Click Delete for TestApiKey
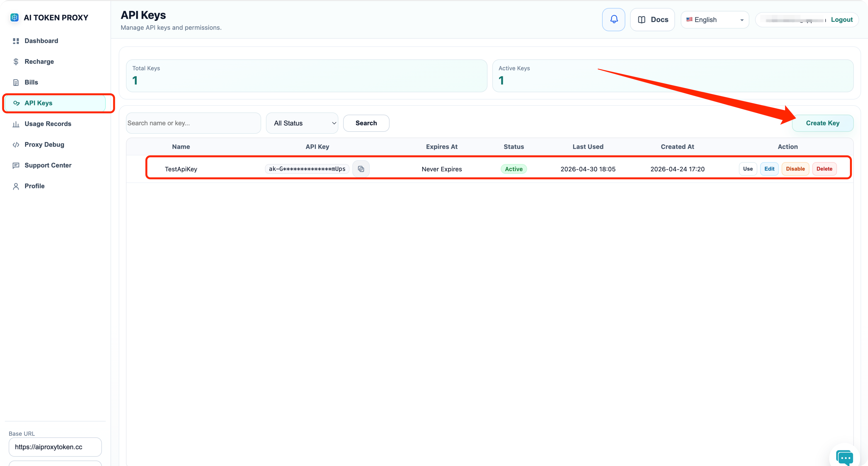Viewport: 868px width, 466px height. (x=824, y=169)
